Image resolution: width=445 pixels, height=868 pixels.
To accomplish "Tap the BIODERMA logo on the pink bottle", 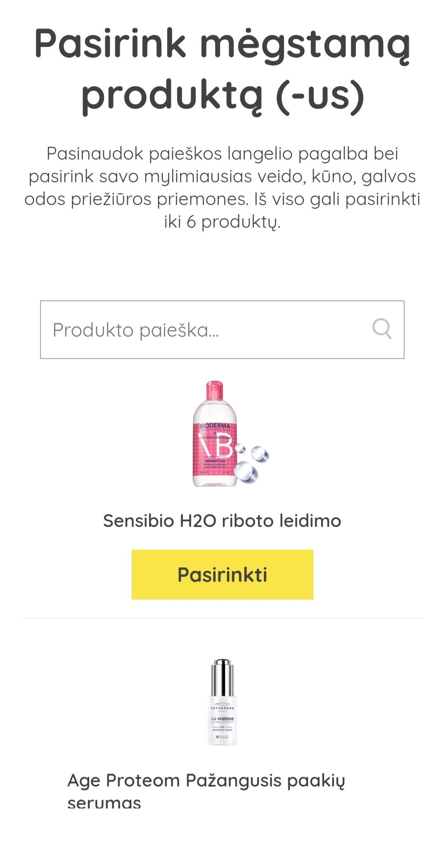I will tap(215, 426).
